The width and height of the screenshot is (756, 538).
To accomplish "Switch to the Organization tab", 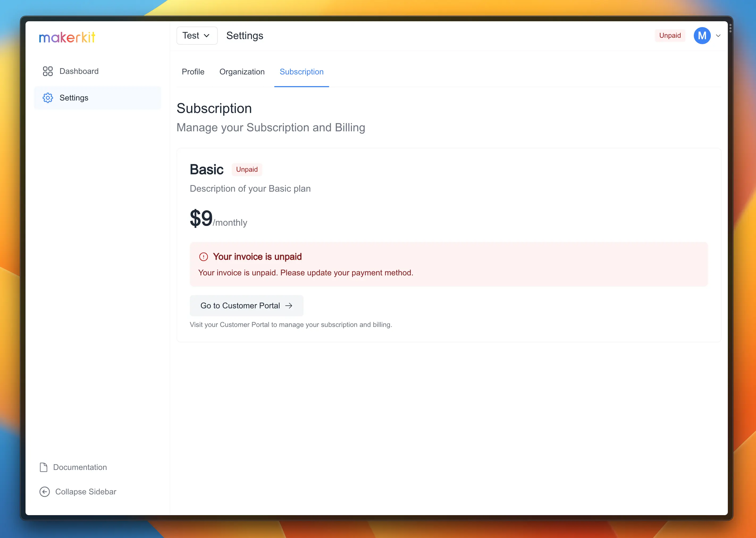I will pos(242,72).
